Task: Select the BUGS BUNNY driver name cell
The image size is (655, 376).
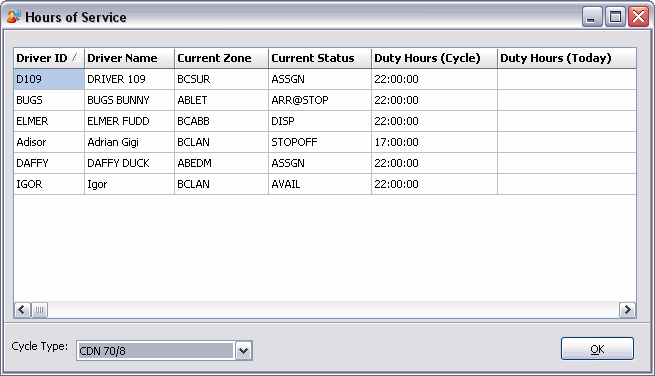Action: pos(129,100)
